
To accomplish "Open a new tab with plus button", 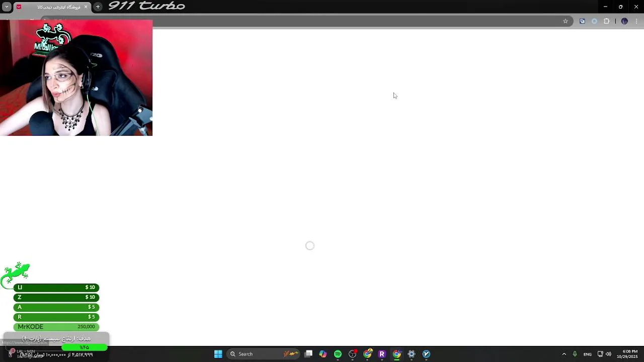I will [x=98, y=7].
